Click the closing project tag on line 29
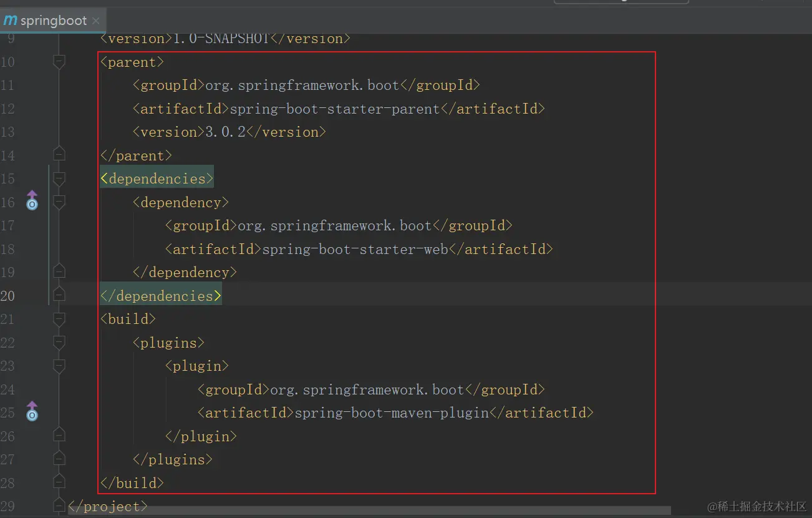 click(108, 506)
